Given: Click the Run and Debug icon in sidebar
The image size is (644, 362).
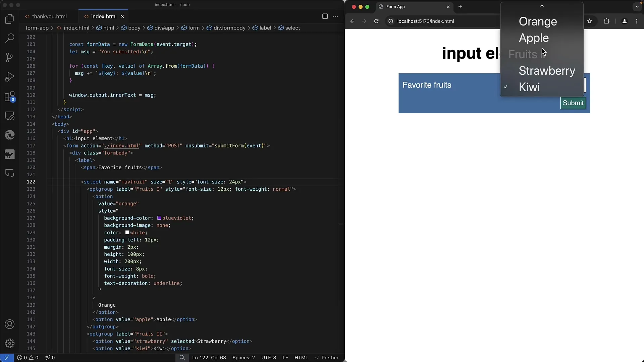Looking at the screenshot, I should click(10, 77).
